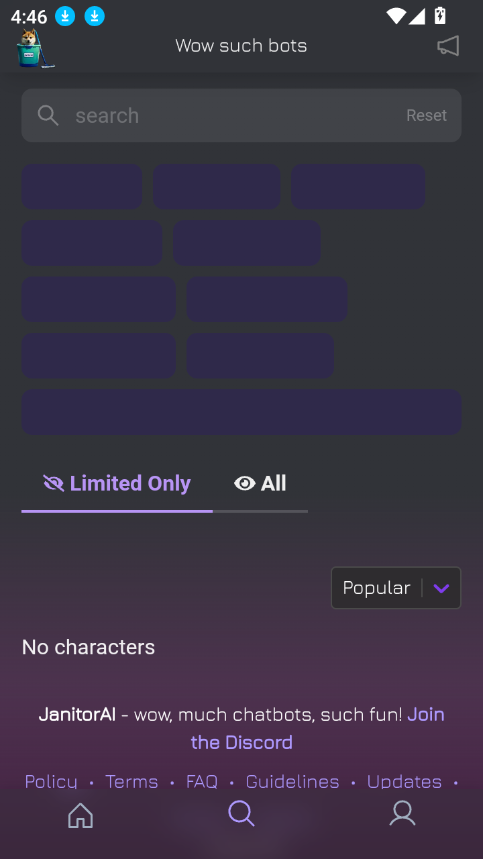483x859 pixels.
Task: Focus the search input field
Action: (x=234, y=116)
